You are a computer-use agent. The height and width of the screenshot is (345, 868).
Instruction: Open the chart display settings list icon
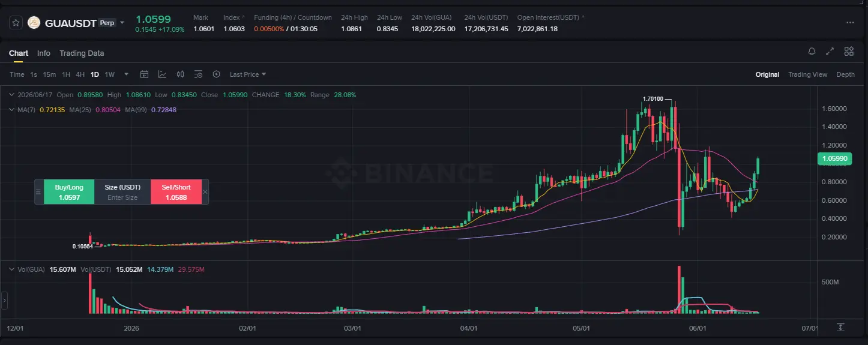pos(198,74)
